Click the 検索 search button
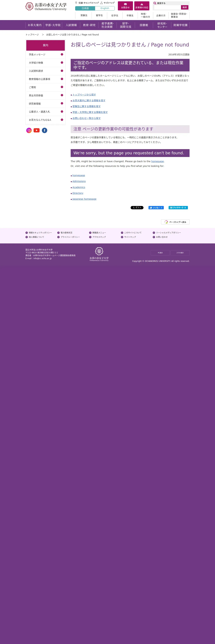The image size is (215, 644). 185,8
